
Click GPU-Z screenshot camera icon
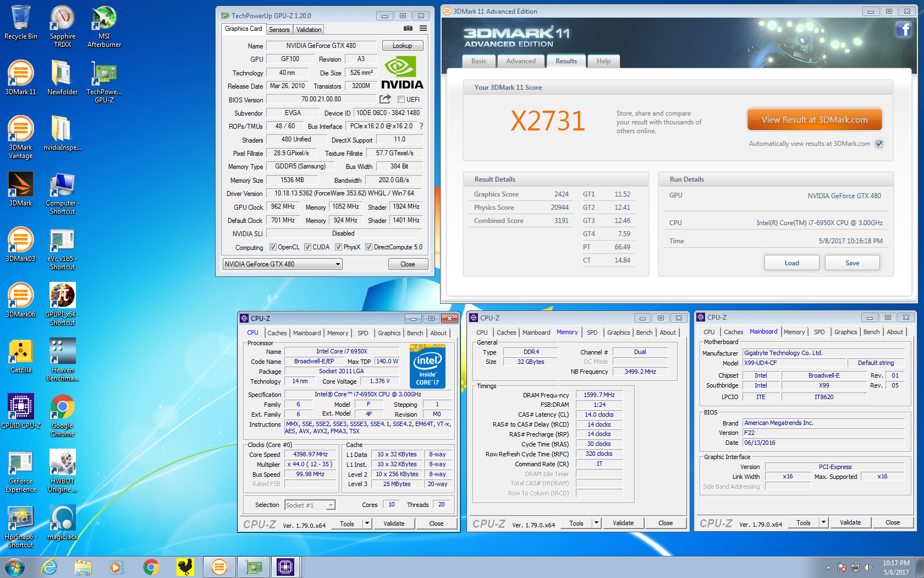click(x=408, y=28)
